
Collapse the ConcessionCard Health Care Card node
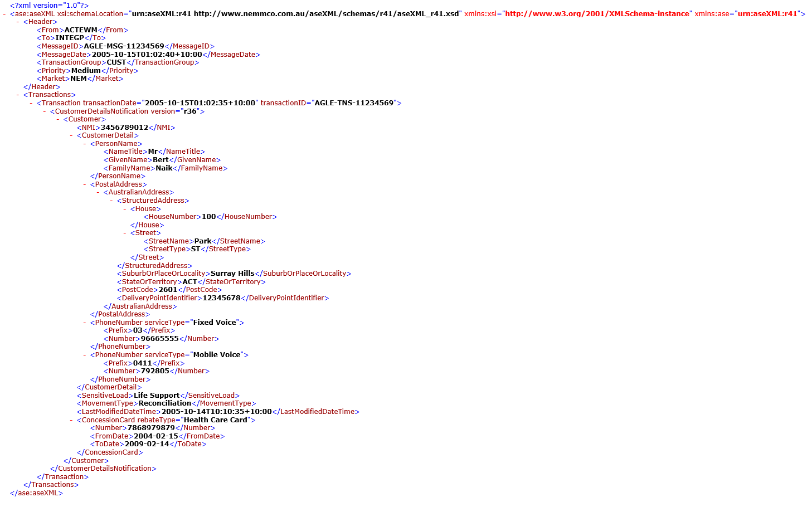pos(71,420)
